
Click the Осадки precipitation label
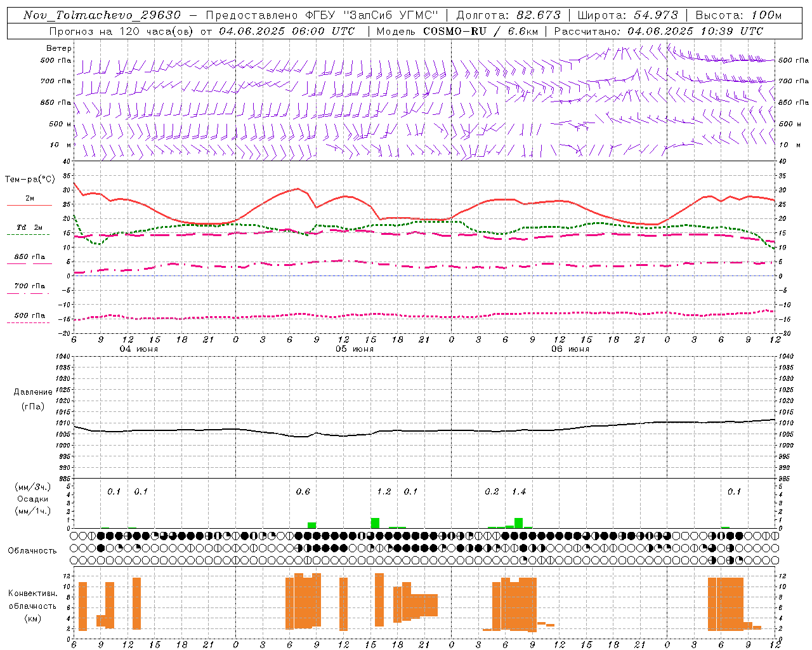pyautogui.click(x=33, y=499)
